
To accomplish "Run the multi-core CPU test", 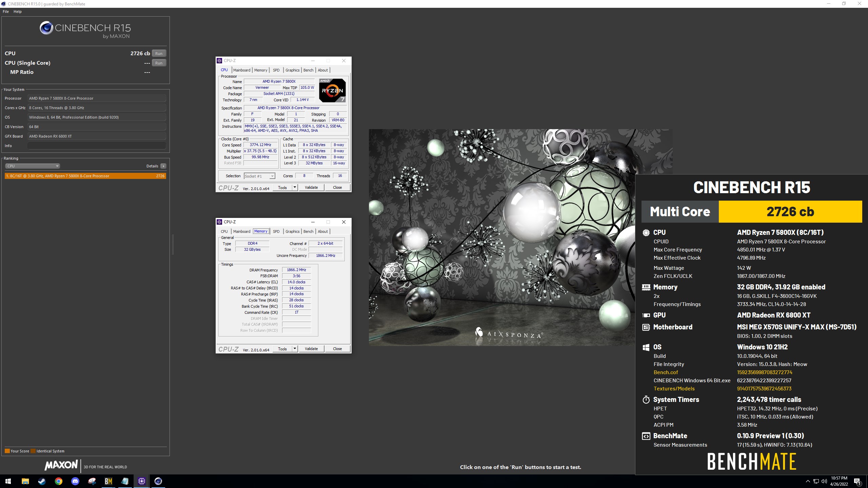I will pos(159,54).
